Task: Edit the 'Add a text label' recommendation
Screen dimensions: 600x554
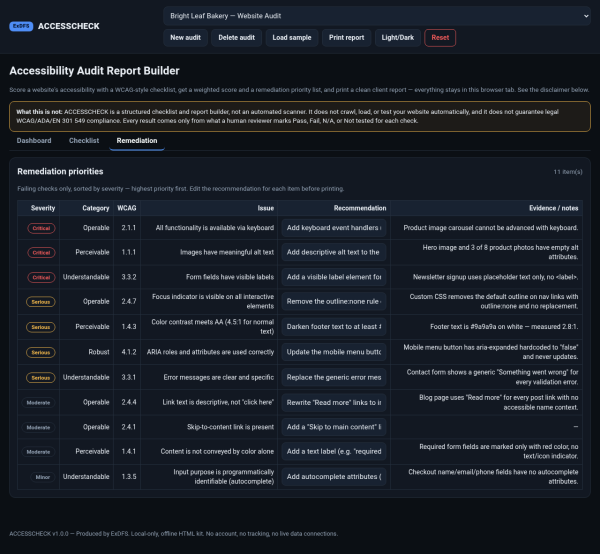Action: (334, 451)
